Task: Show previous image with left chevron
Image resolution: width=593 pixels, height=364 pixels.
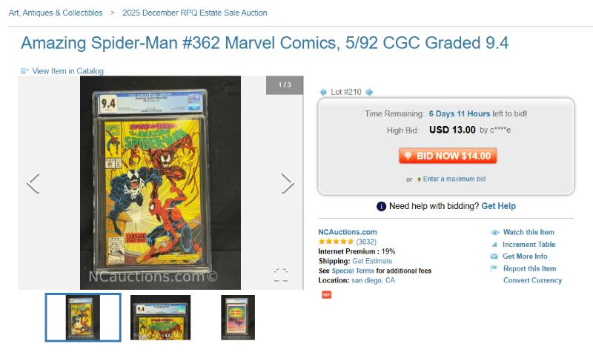Action: pos(33,183)
